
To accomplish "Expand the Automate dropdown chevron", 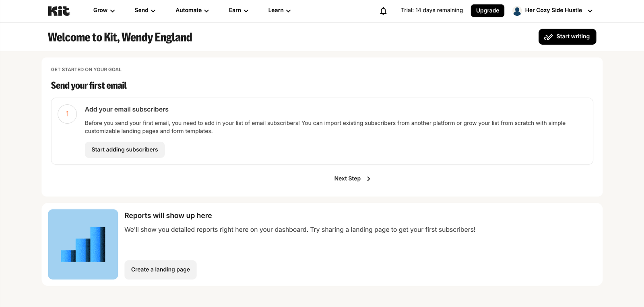I will pos(206,11).
